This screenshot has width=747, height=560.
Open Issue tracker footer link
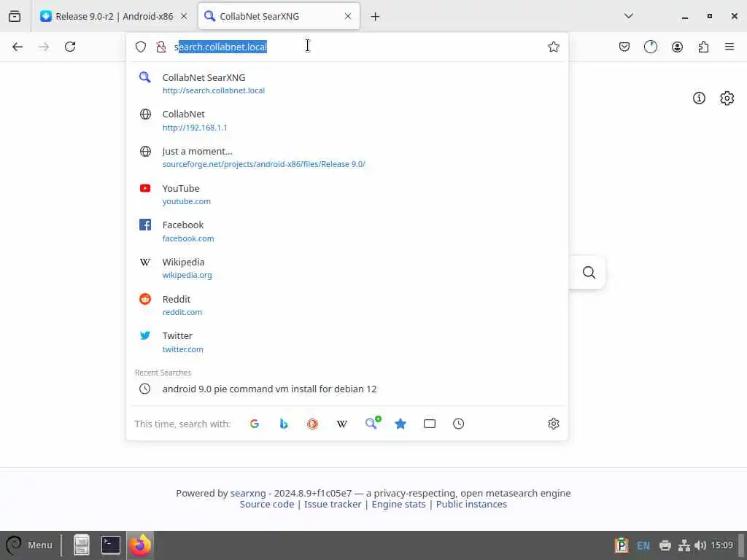tap(333, 505)
